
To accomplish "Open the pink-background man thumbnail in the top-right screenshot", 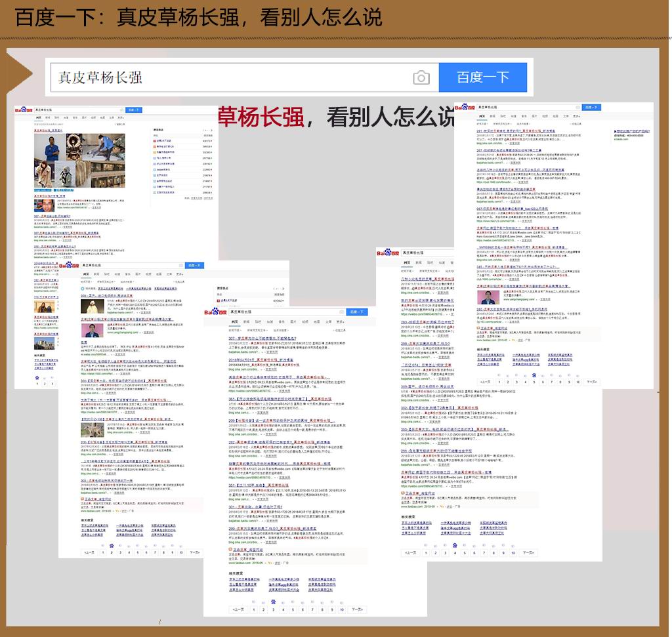I will pos(488,297).
